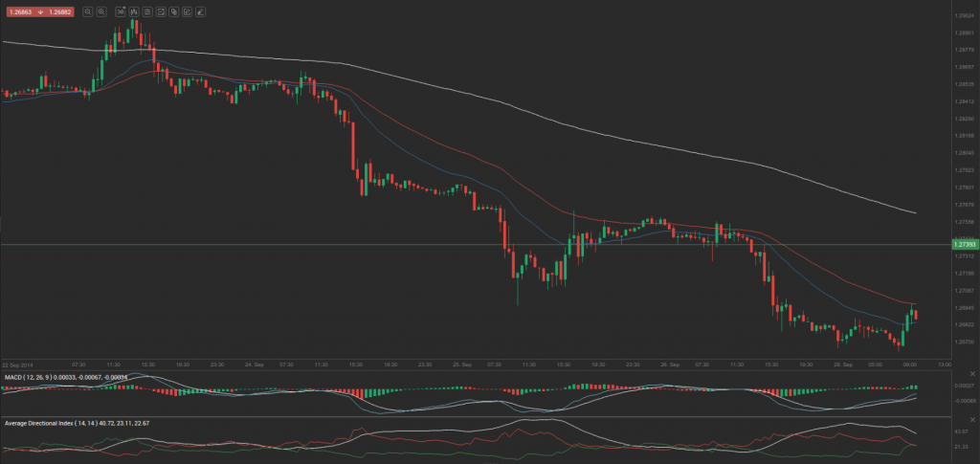Select the eraser/clear drawings icon
The width and height of the screenshot is (980, 464).
tap(200, 12)
